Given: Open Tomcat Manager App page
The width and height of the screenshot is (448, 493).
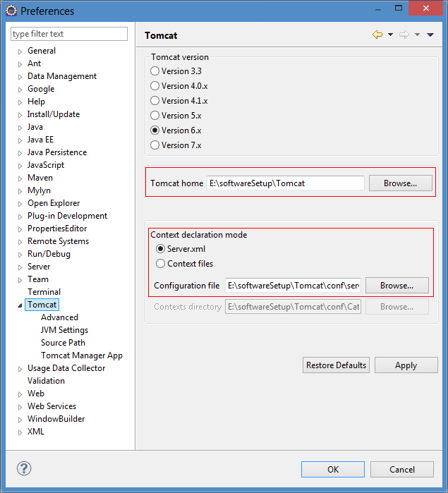Looking at the screenshot, I should click(x=82, y=355).
